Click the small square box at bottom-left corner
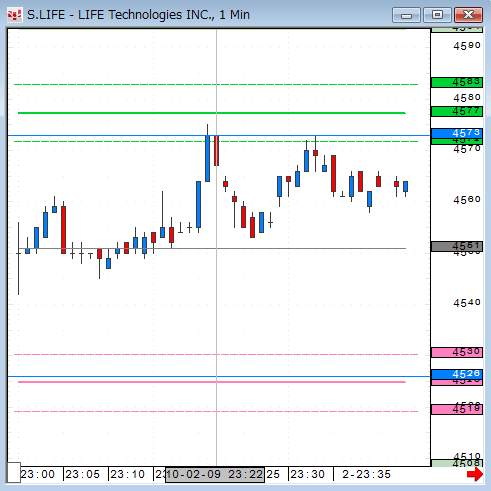 [14, 472]
